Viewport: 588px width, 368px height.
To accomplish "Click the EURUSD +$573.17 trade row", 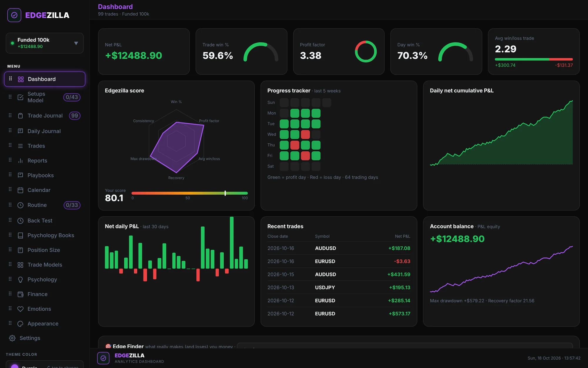I will [339, 314].
